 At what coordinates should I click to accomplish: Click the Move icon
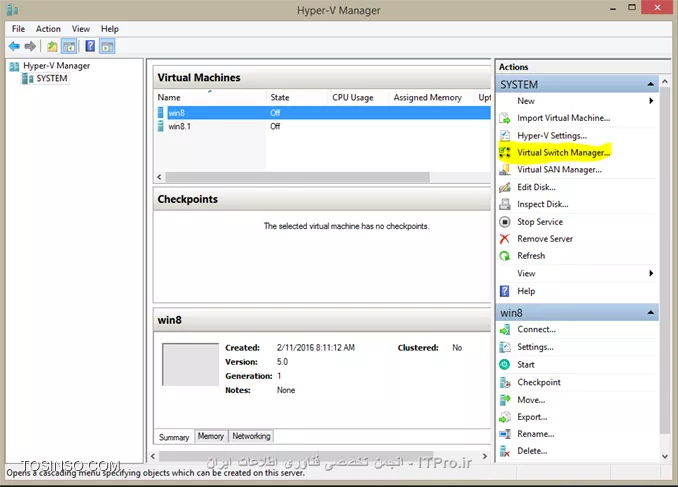click(505, 400)
